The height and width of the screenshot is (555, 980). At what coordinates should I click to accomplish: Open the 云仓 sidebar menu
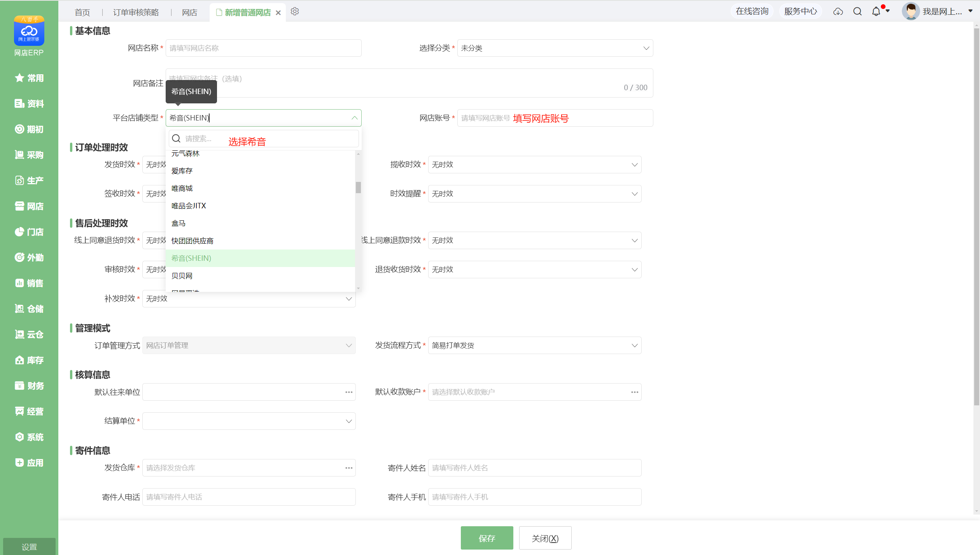[29, 335]
